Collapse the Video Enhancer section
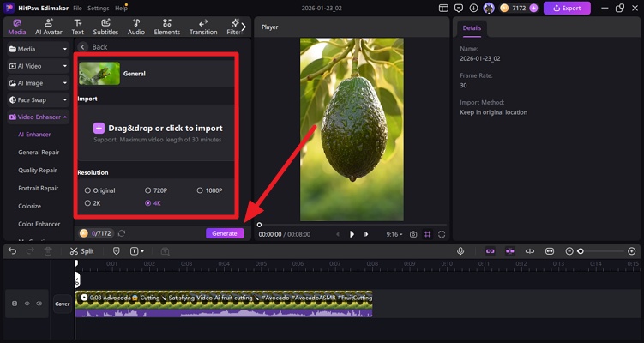The width and height of the screenshot is (644, 343). coord(39,117)
